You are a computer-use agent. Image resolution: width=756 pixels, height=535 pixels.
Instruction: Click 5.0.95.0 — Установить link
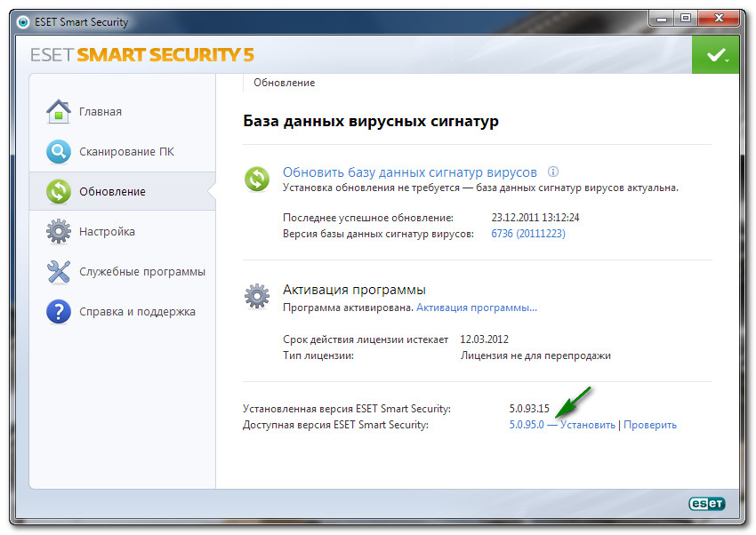pos(562,425)
